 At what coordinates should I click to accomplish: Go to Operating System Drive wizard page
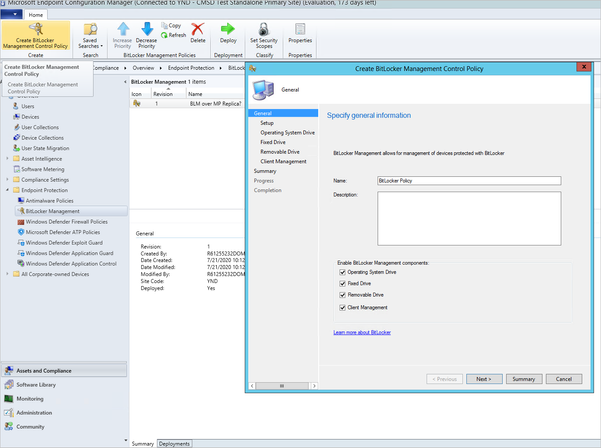(x=287, y=133)
